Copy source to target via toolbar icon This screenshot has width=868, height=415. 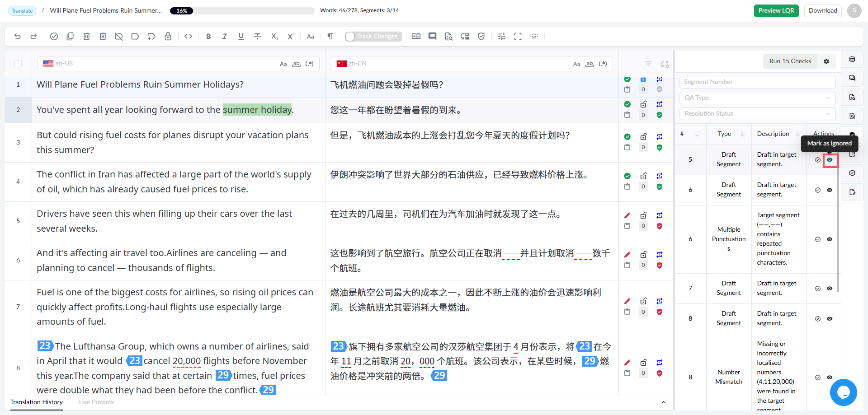click(70, 37)
